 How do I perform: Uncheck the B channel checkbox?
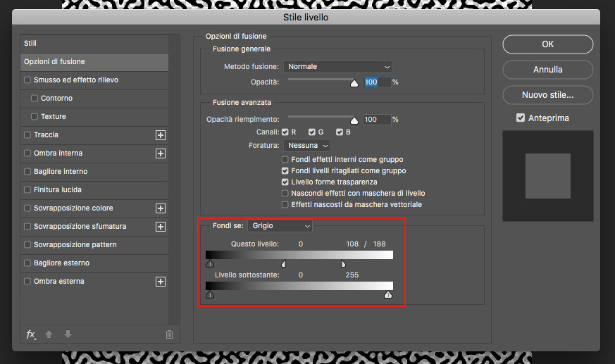(x=340, y=132)
